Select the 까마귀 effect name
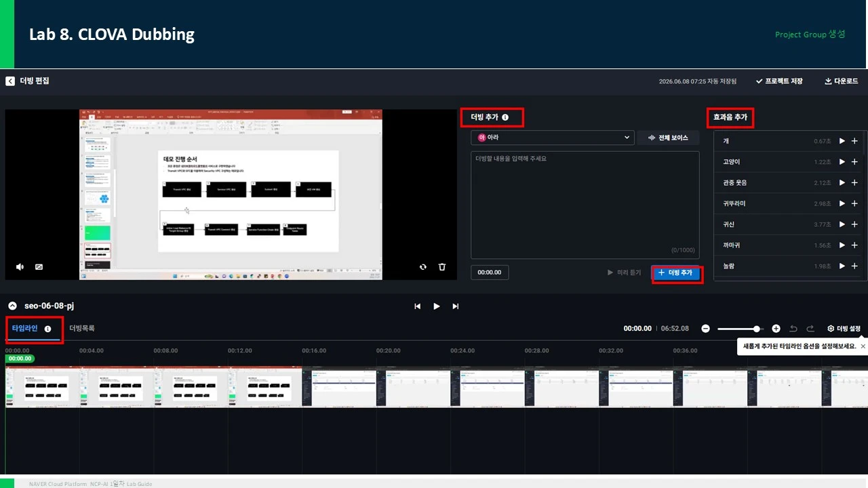 732,245
